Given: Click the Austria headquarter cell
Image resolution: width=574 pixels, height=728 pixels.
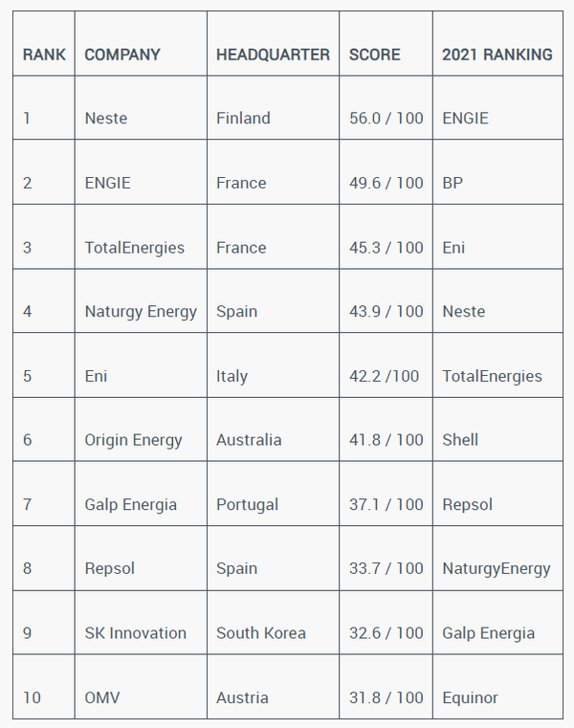Looking at the screenshot, I should (x=242, y=697).
